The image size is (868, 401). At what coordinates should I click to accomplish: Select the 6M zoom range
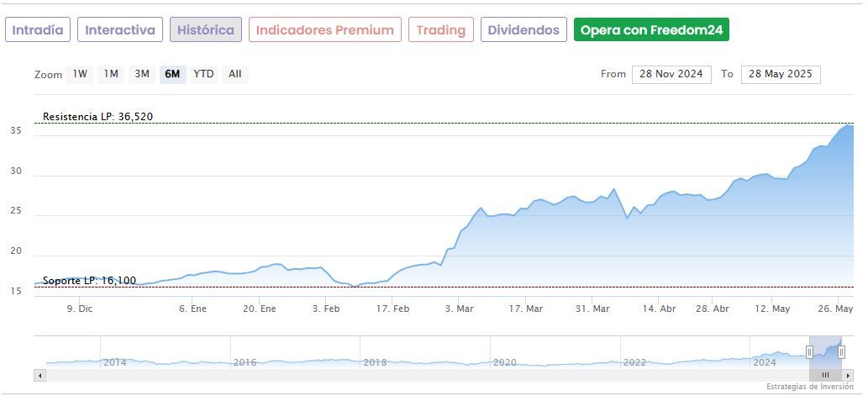(172, 74)
